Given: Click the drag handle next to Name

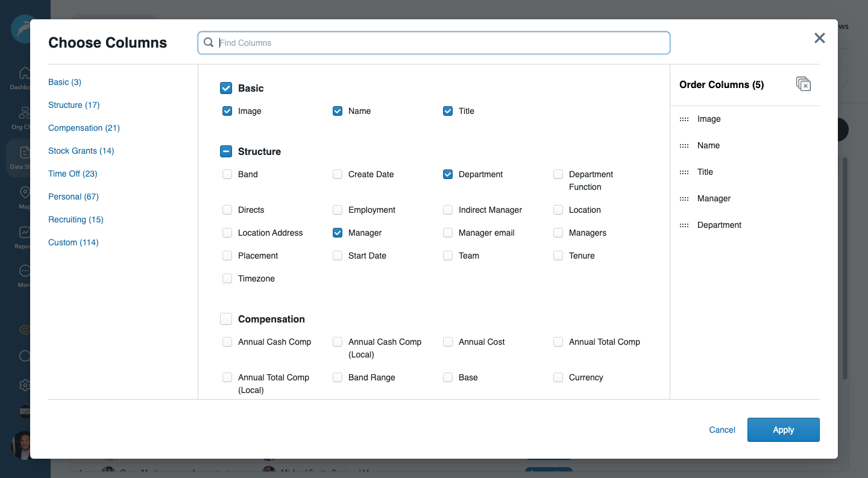Looking at the screenshot, I should [684, 146].
